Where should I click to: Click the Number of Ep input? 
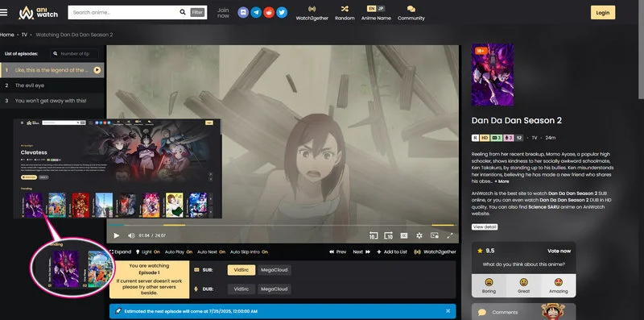click(x=74, y=54)
